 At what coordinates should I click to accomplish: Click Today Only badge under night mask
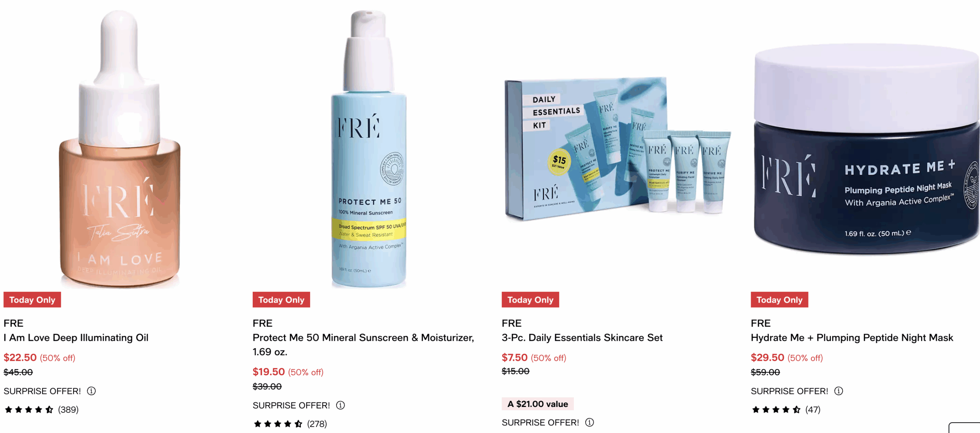pos(779,300)
